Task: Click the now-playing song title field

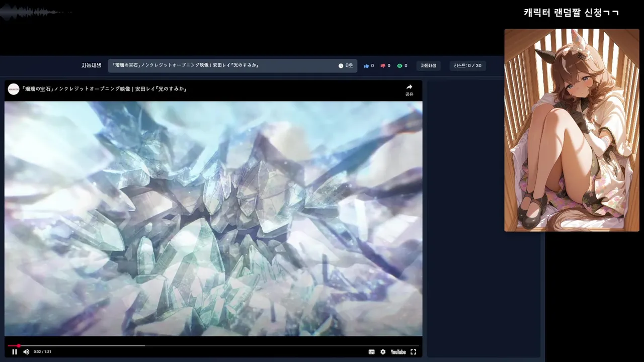Action: tap(232, 65)
